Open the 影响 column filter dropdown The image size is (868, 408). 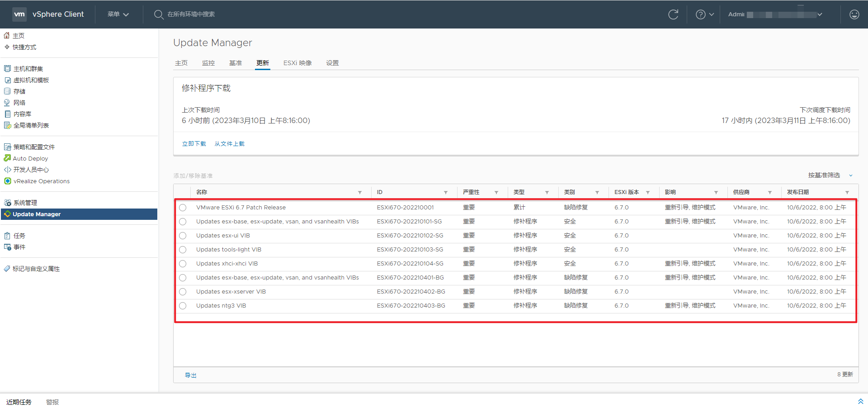pos(716,193)
